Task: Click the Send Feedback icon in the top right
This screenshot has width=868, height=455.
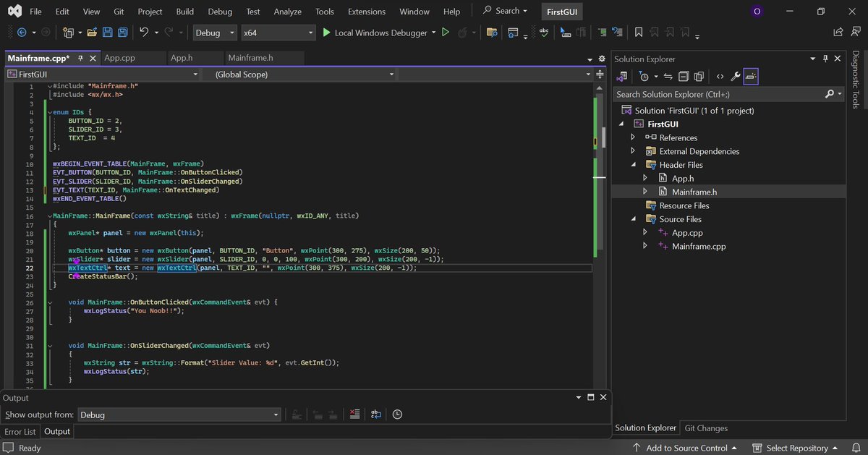Action: pos(855,33)
